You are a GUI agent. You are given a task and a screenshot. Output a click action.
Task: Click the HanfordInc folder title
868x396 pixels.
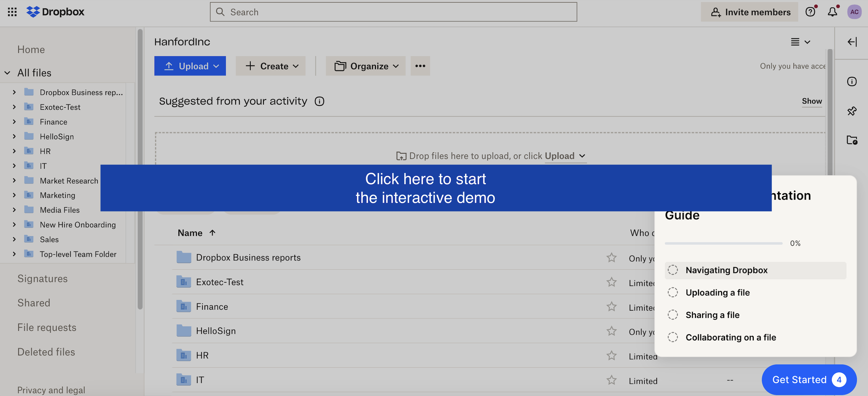(182, 42)
